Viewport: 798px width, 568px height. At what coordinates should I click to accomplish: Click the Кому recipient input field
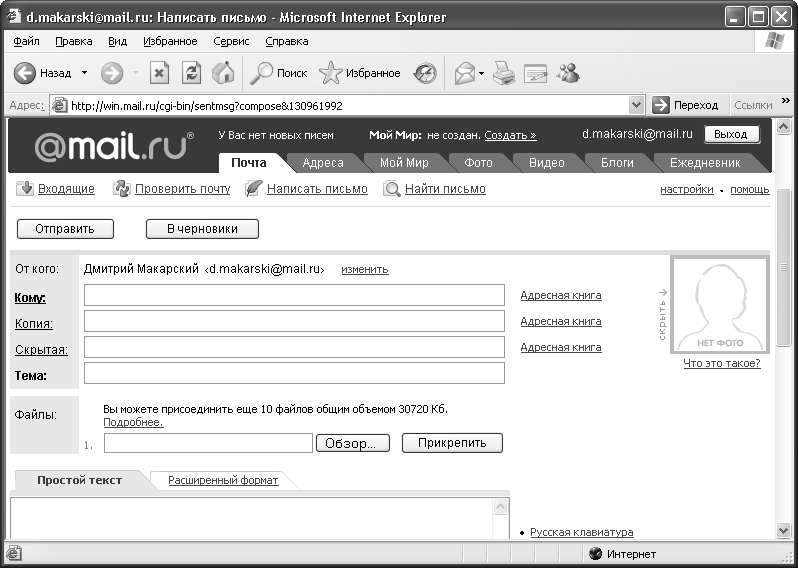click(294, 295)
